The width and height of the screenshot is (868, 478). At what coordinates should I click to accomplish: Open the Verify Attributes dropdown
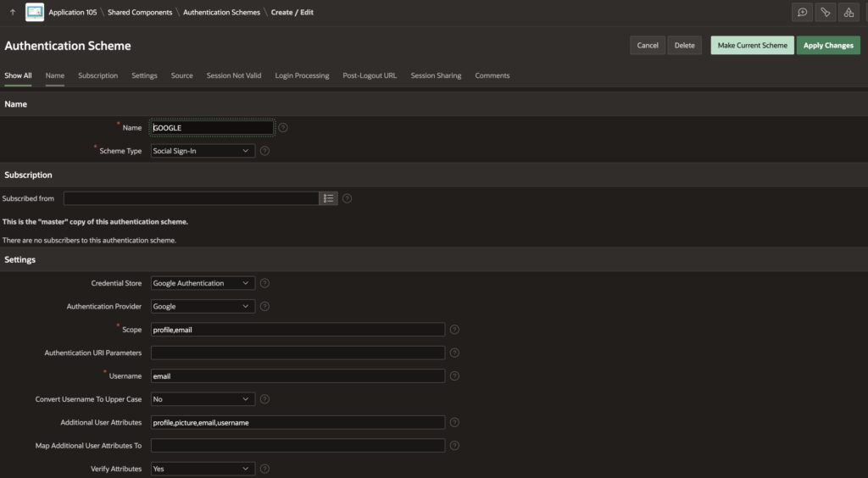203,469
